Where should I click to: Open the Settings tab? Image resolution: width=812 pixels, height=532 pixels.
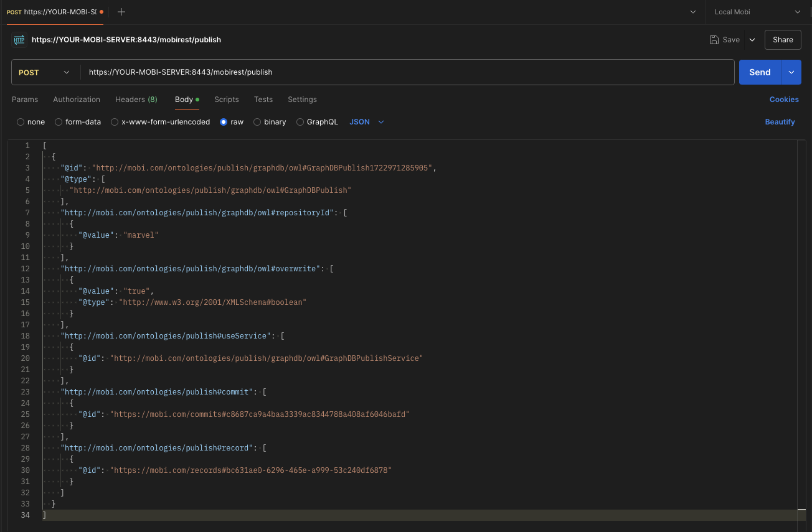click(x=302, y=100)
